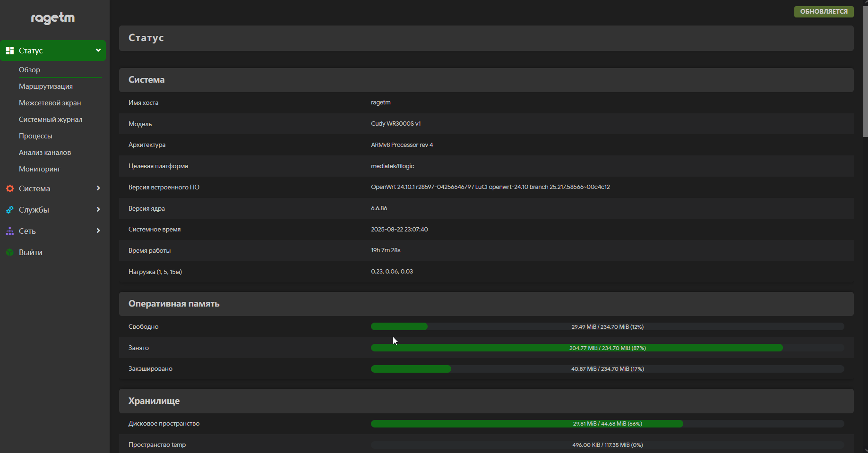This screenshot has width=868, height=453.
Task: Click the page vertical scrollbar
Action: point(865,71)
